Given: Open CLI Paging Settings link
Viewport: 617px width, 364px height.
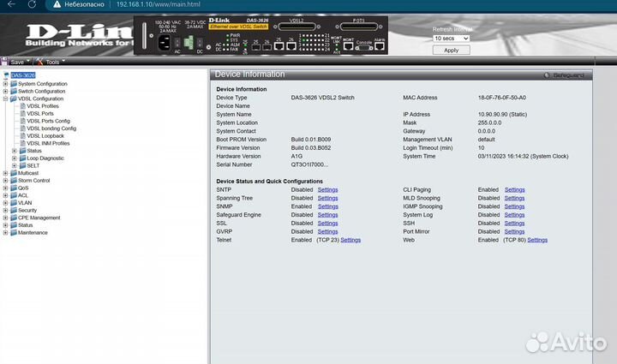Looking at the screenshot, I should tap(515, 190).
